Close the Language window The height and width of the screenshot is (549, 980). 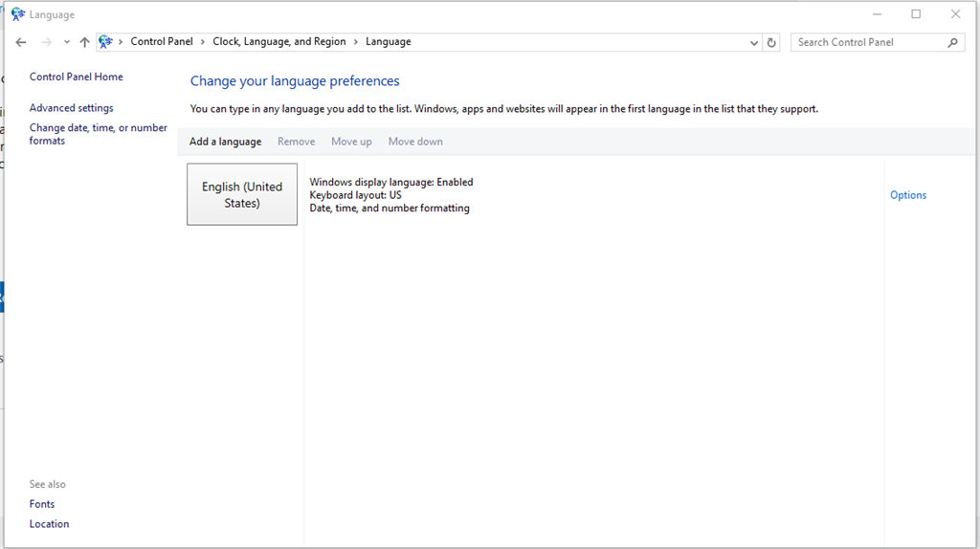tap(956, 14)
